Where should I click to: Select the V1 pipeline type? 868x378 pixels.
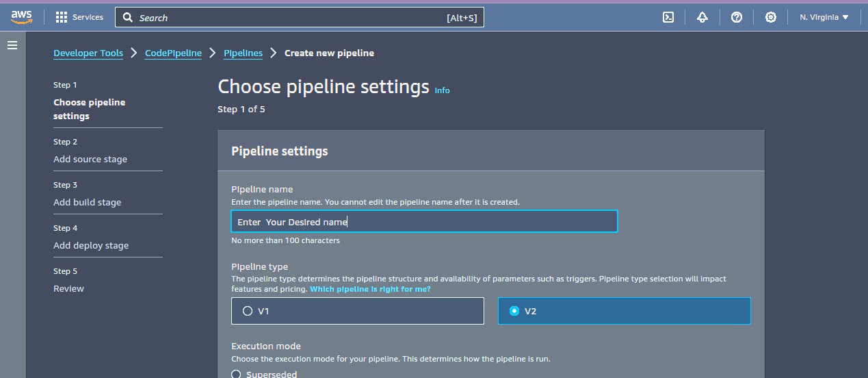(x=358, y=311)
